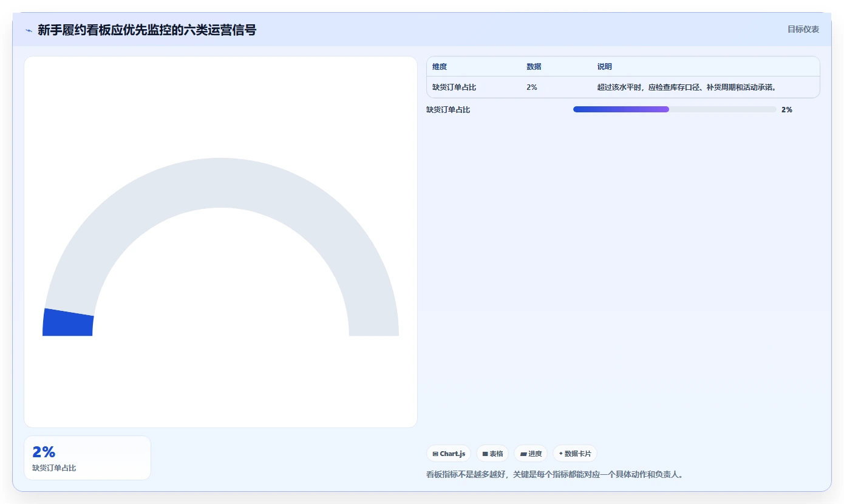This screenshot has width=844, height=504.
Task: Click the gray gauge arc track
Action: click(x=221, y=182)
